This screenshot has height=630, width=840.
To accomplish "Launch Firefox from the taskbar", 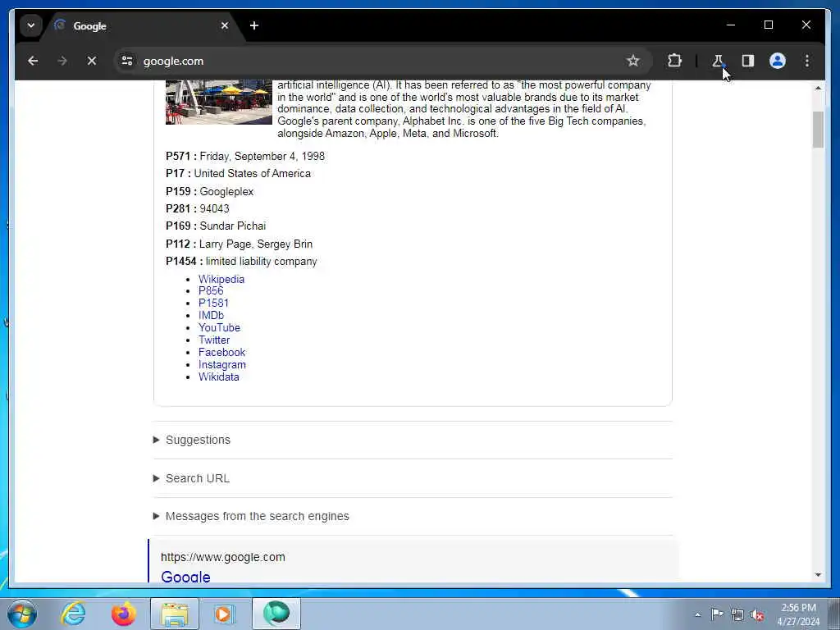I will (x=124, y=614).
